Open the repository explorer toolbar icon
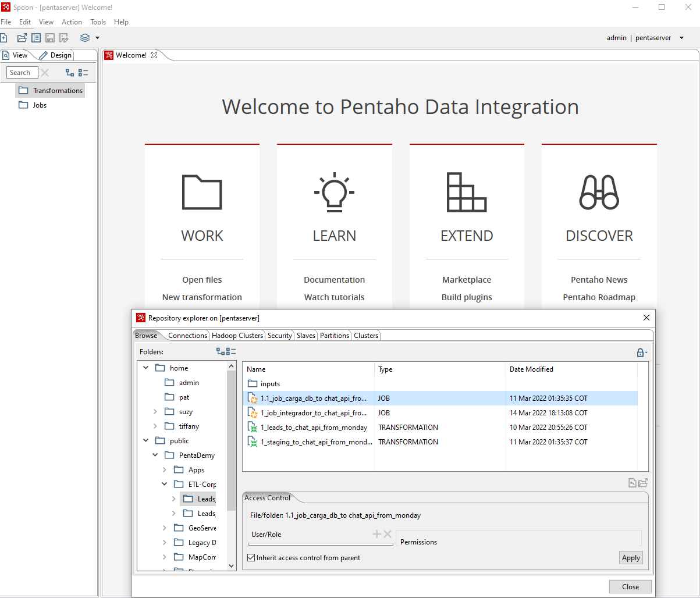Viewport: 700px width, 598px height. tap(36, 38)
